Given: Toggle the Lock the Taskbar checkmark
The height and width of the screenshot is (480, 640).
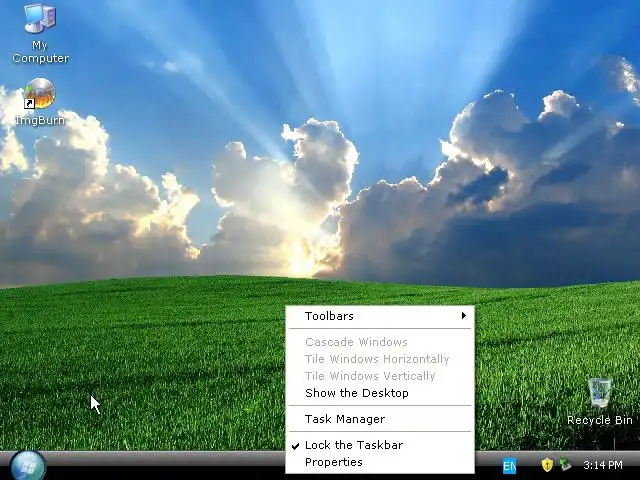Looking at the screenshot, I should 296,446.
